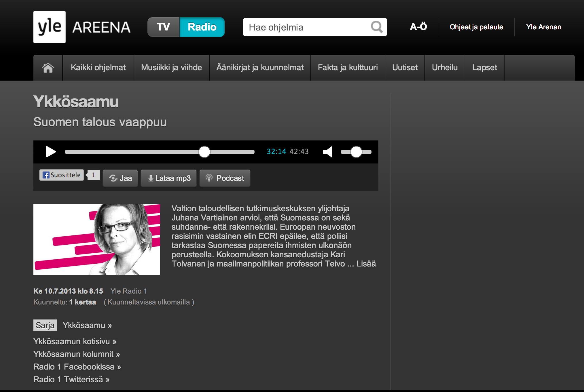
Task: Open the Ykkösaamun kotisivu link
Action: 75,341
